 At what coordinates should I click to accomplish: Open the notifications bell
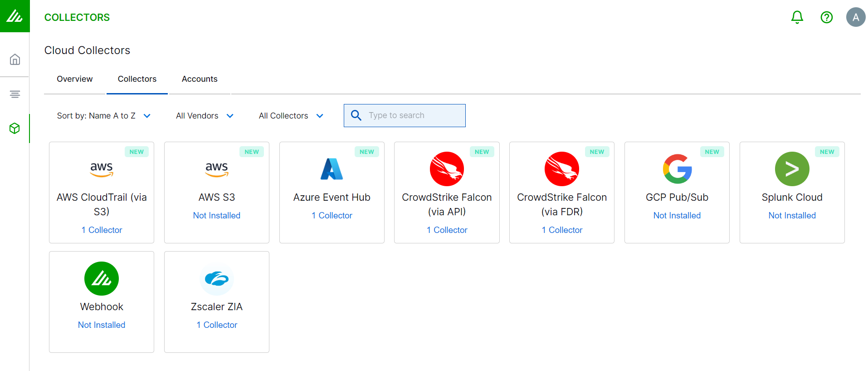[x=797, y=17]
